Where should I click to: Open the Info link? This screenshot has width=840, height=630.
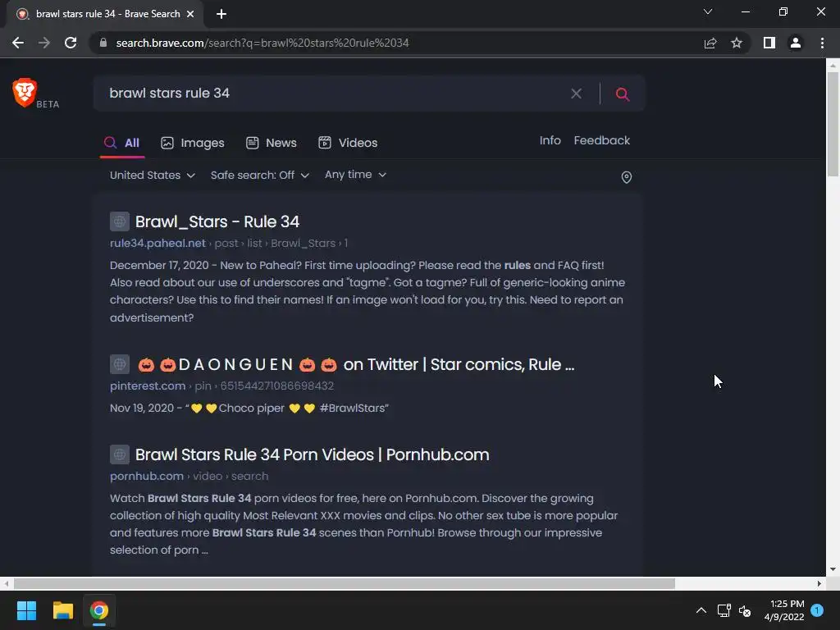click(x=550, y=140)
